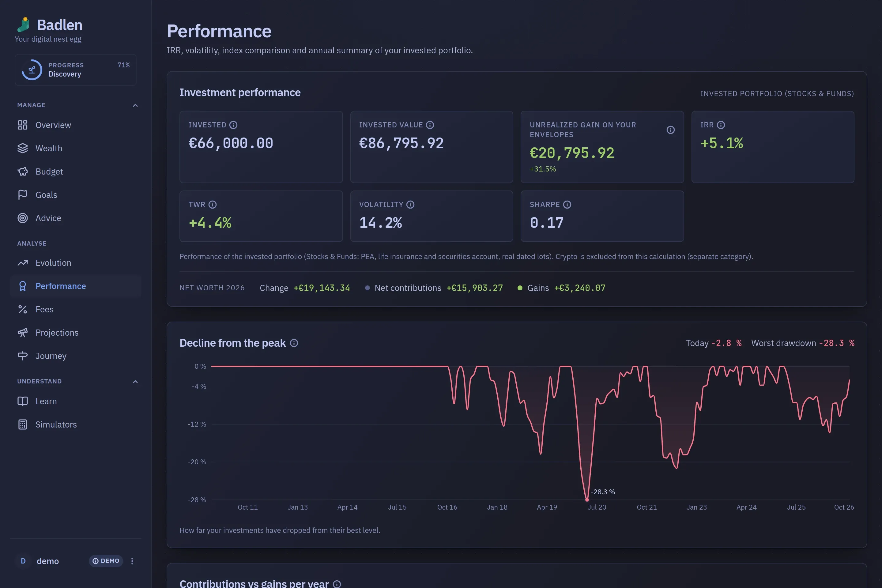Image resolution: width=882 pixels, height=588 pixels.
Task: Click INVESTED PORTFOLIO (STOCKS & FUNDS) label
Action: pos(777,94)
